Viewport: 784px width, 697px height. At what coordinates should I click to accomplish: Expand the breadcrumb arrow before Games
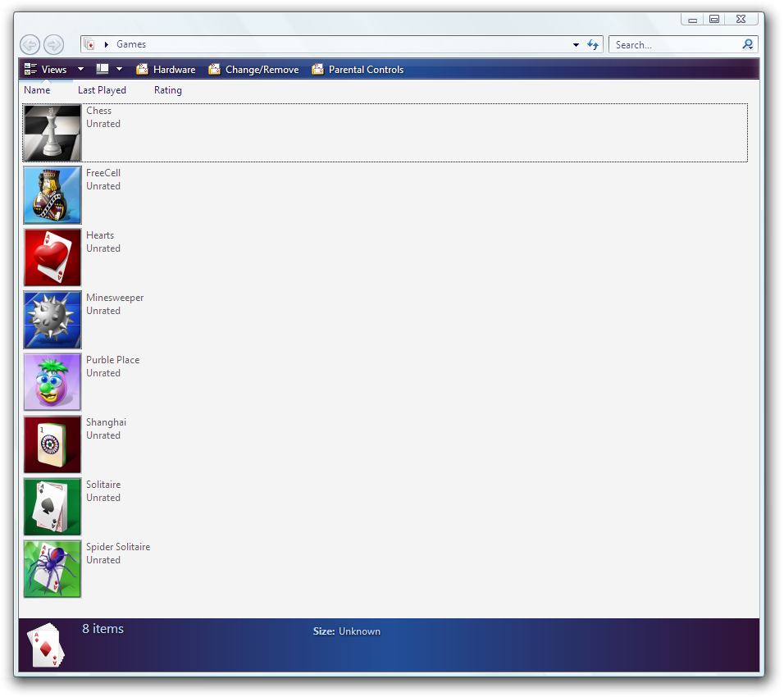pos(106,44)
